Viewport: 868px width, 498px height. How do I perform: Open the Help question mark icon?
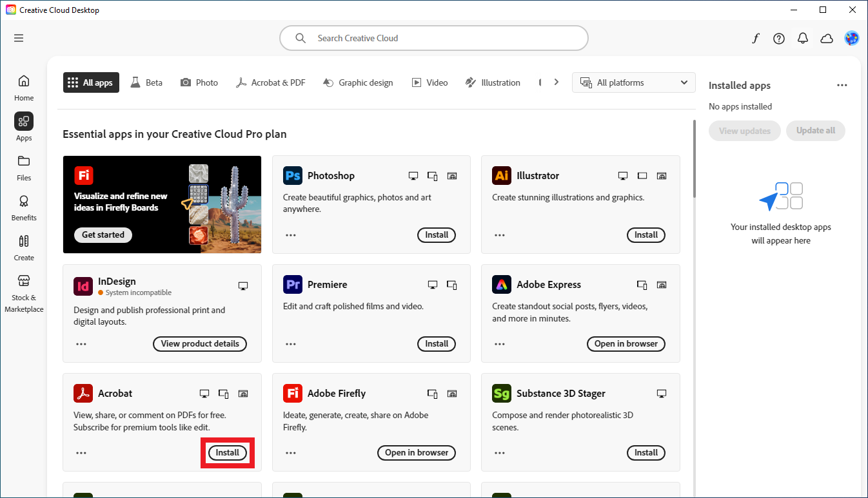(x=779, y=39)
